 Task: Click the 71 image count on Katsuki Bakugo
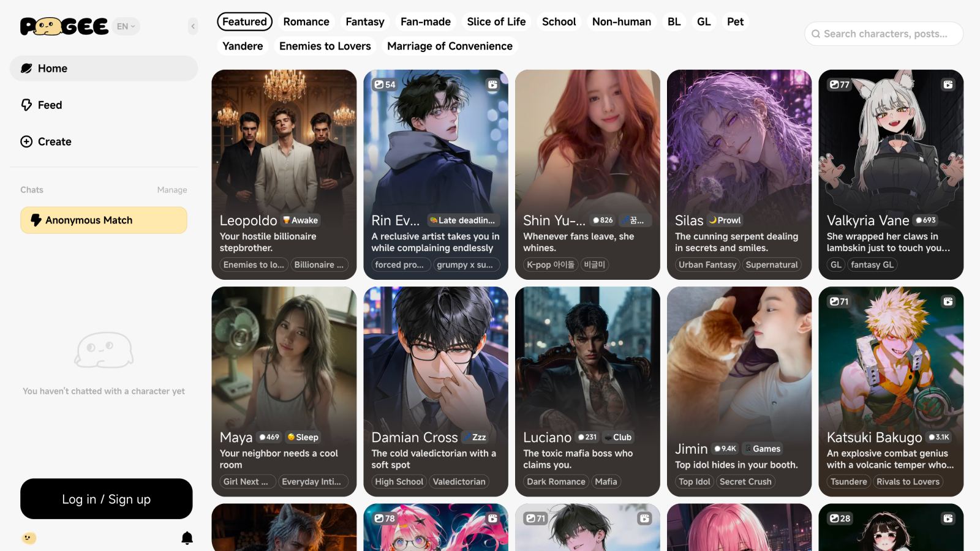839,301
